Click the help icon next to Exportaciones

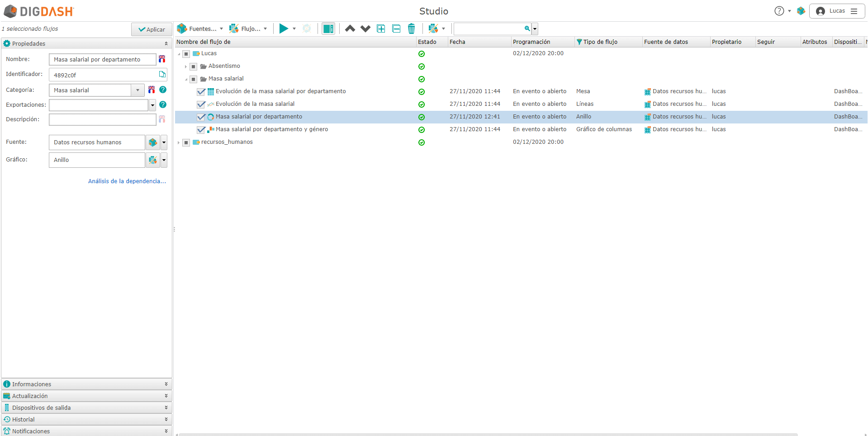163,104
